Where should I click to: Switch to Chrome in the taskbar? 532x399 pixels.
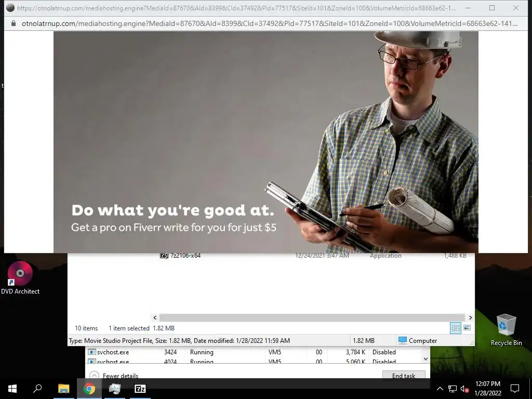(x=89, y=389)
